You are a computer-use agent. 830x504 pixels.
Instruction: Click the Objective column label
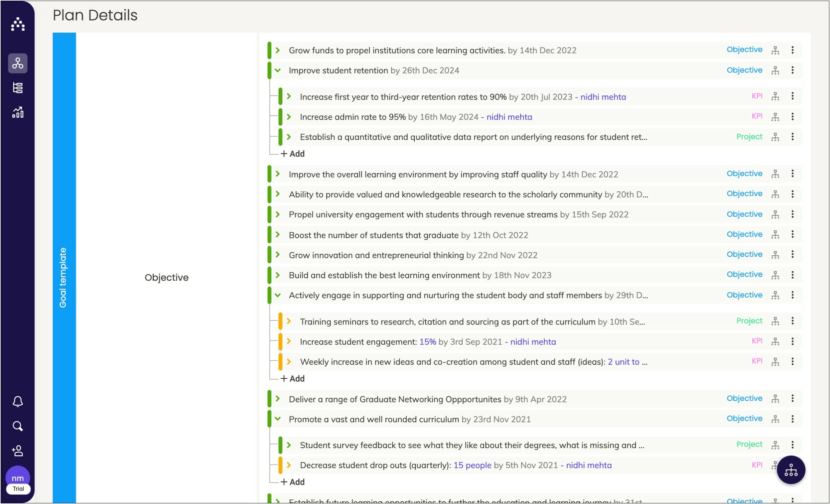pyautogui.click(x=166, y=277)
